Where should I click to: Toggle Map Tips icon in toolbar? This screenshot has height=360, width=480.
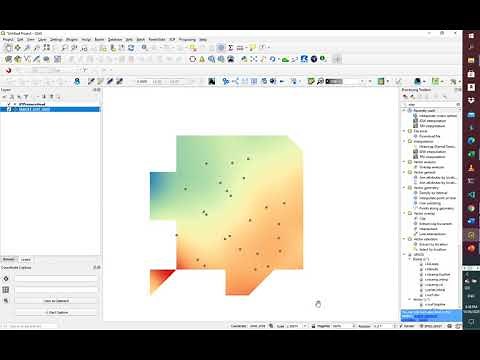tap(253, 48)
